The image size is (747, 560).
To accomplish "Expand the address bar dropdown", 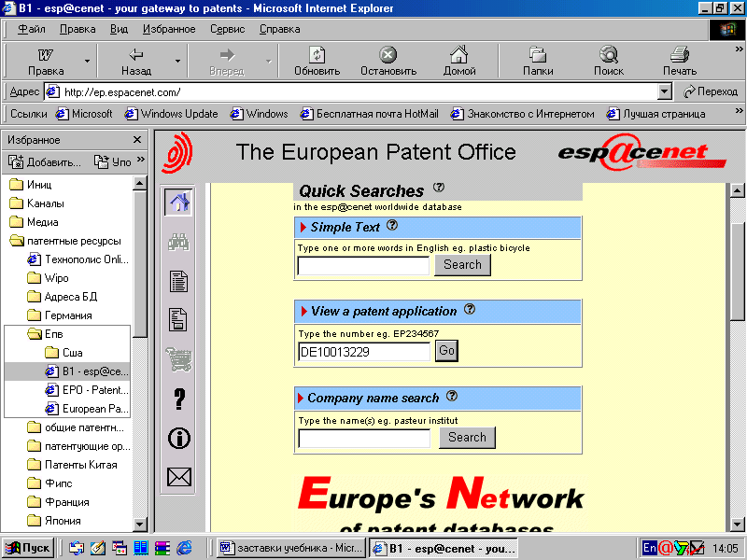I will 664,91.
